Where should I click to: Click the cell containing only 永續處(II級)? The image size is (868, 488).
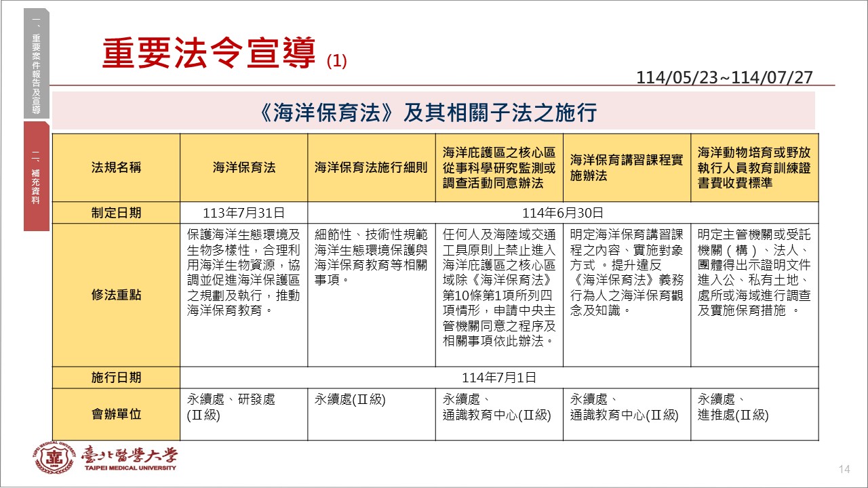(372, 414)
